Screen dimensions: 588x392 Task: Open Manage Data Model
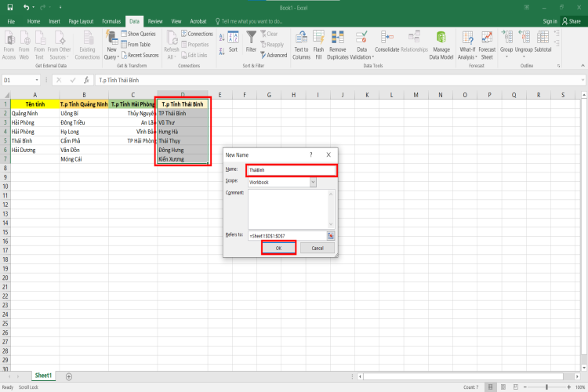pyautogui.click(x=441, y=45)
